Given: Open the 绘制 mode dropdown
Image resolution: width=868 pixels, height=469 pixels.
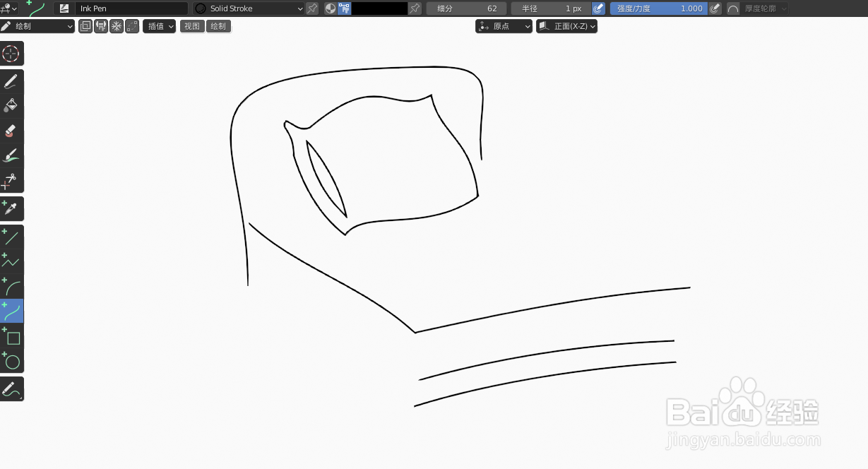Looking at the screenshot, I should point(37,26).
